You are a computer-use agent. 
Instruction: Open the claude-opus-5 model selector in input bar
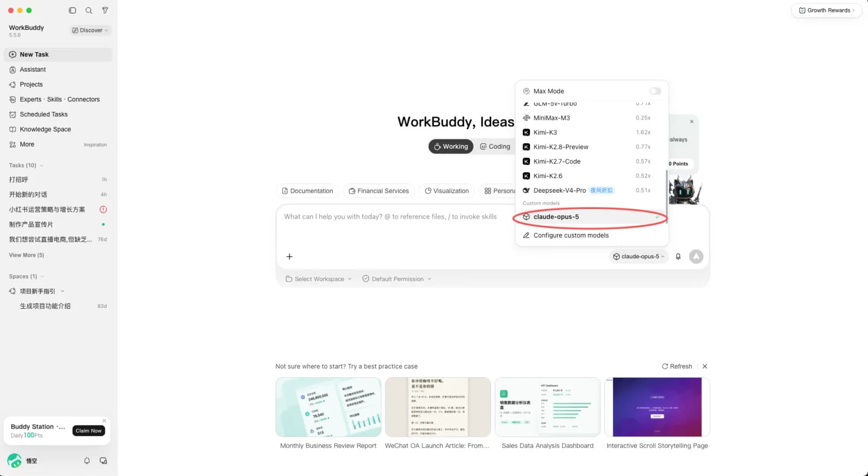[x=639, y=257]
